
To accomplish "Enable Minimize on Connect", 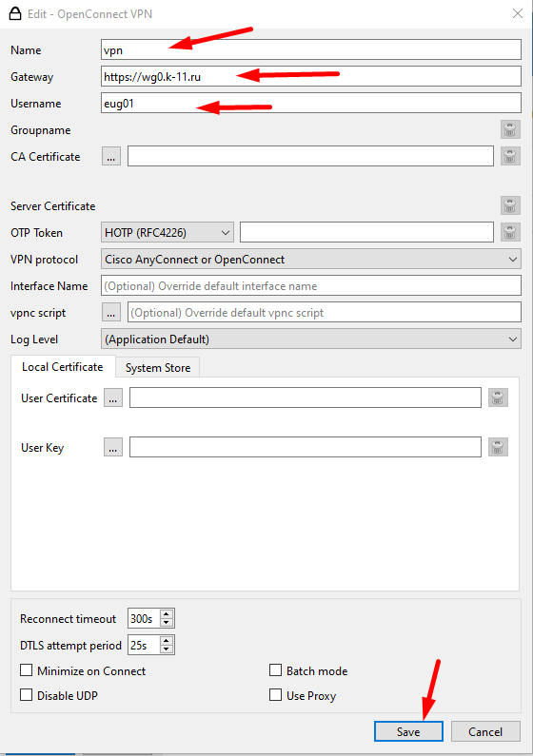I will click(x=27, y=670).
